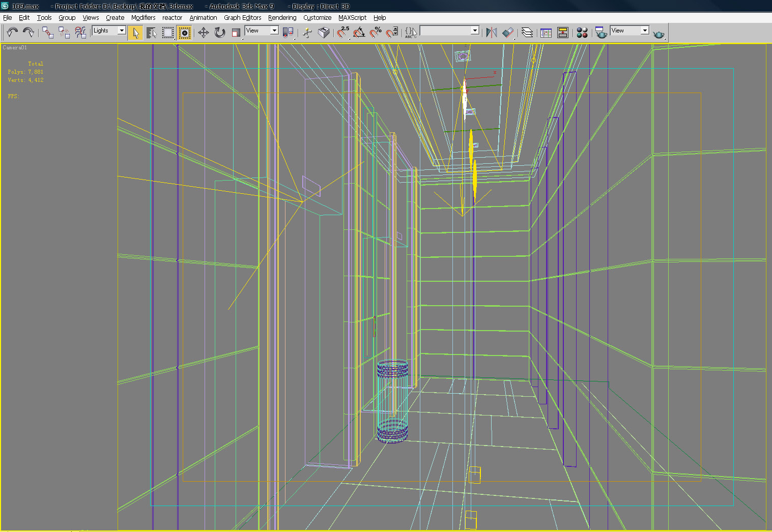Open the Rendering menu

tap(282, 17)
